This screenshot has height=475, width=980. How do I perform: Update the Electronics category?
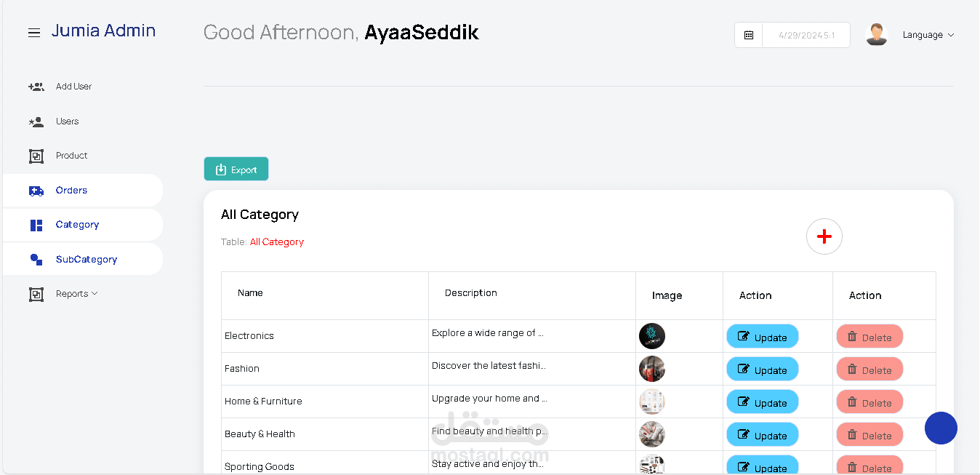tap(762, 337)
